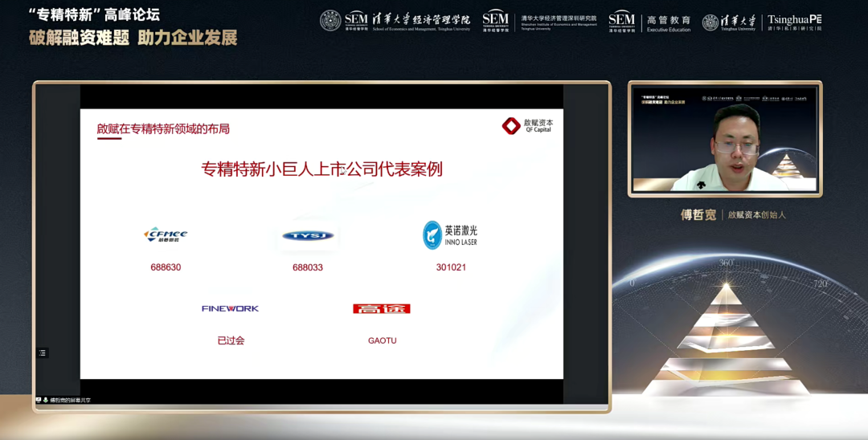This screenshot has height=440, width=868.
Task: Click the GAOTU text label
Action: (x=382, y=340)
